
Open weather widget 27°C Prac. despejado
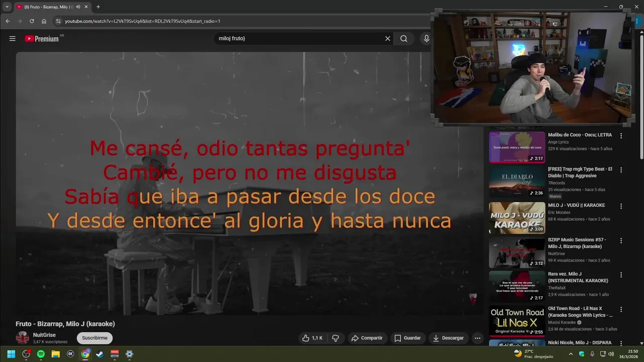(533, 354)
